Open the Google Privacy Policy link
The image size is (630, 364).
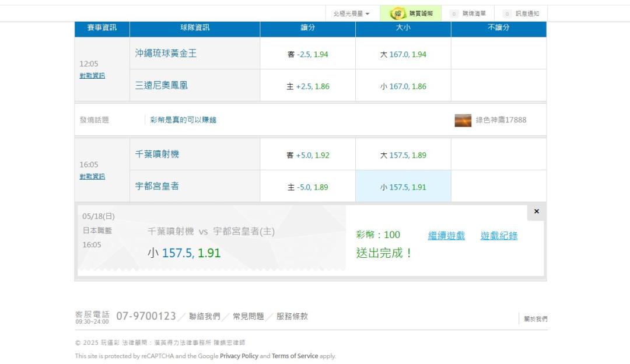tap(239, 356)
